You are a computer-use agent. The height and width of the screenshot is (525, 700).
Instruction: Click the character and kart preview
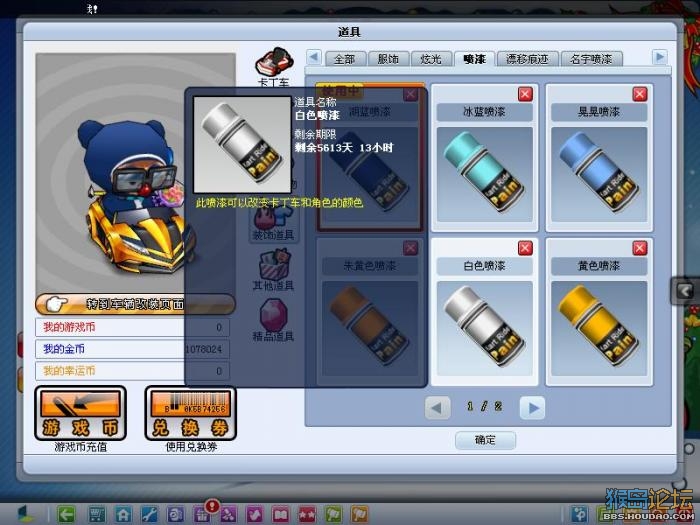click(135, 173)
